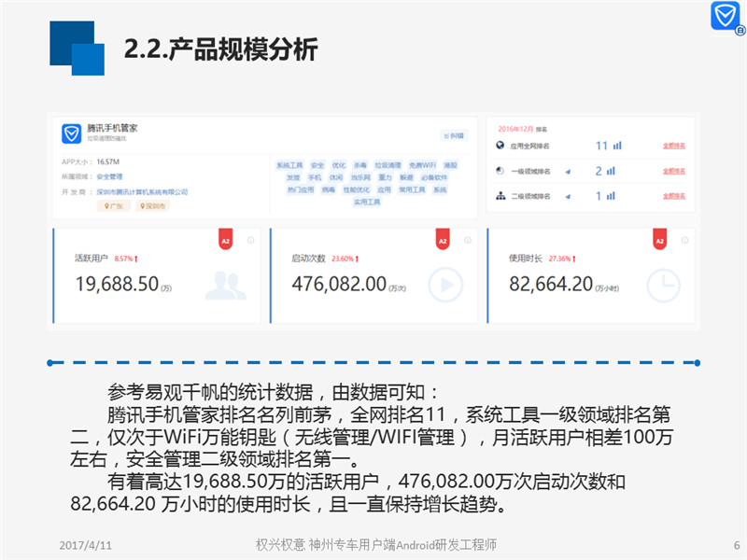Click the 垃圾清理 tag
Image resolution: width=747 pixels, height=560 pixels.
point(388,165)
